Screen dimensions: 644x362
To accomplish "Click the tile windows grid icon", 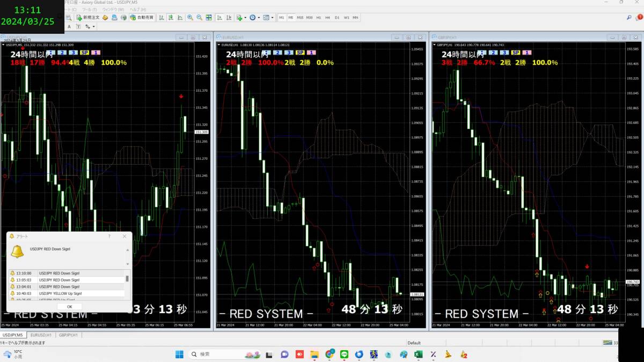I will tap(208, 18).
